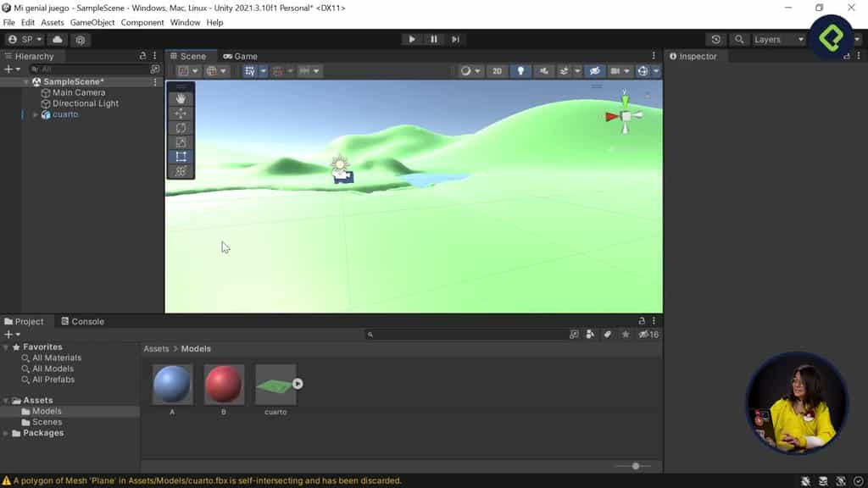The image size is (868, 488).
Task: Select the Scale tool
Action: coord(180,142)
